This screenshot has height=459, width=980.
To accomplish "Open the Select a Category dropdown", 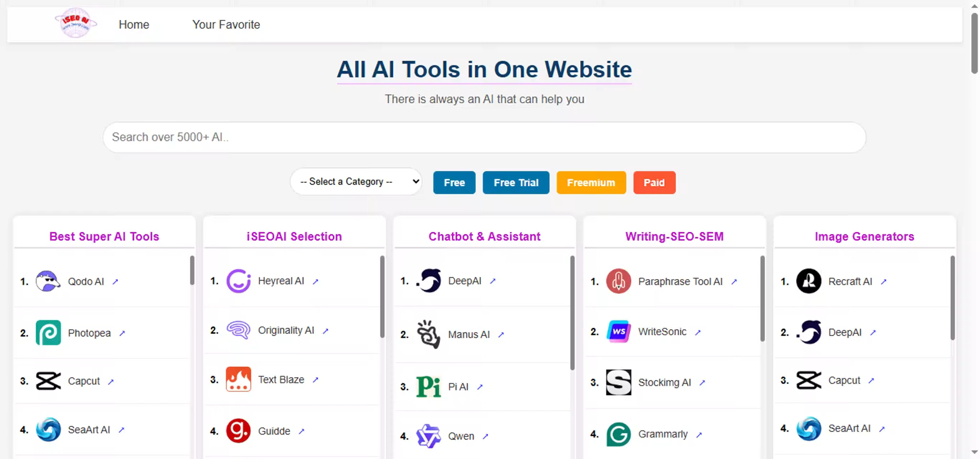I will tap(356, 181).
